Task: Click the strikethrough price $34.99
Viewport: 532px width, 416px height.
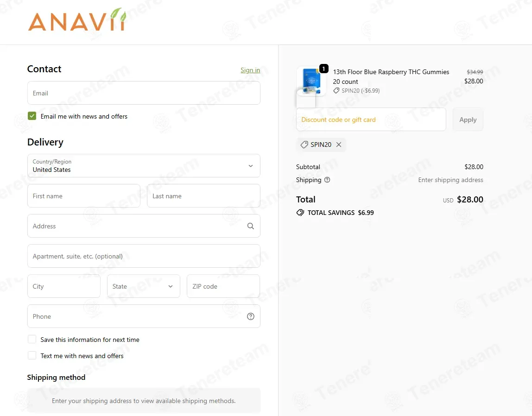Action: 475,72
